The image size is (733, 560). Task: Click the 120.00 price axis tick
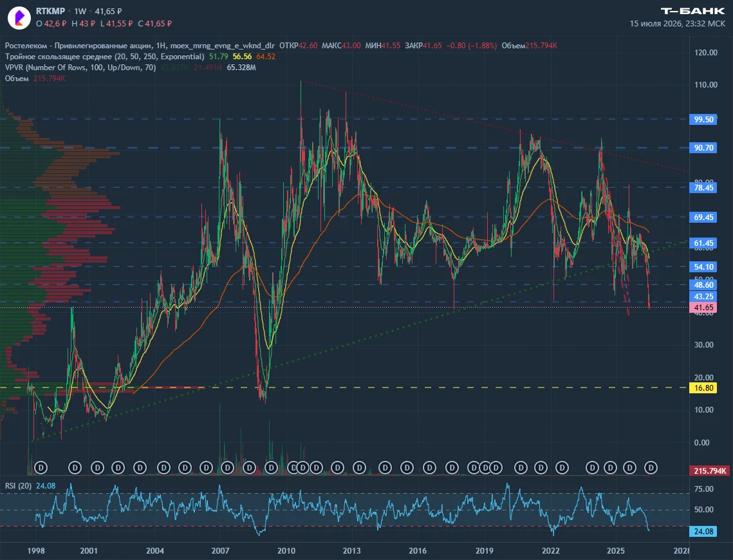[x=706, y=52]
